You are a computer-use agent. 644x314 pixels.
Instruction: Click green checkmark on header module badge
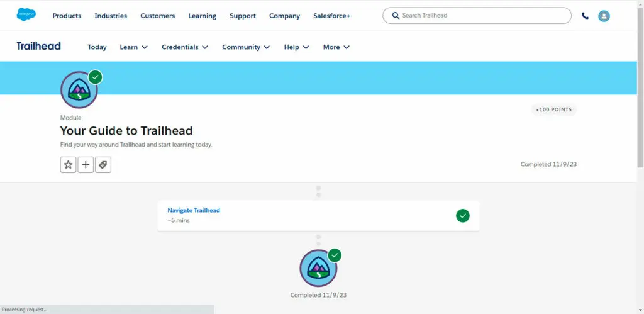point(96,77)
